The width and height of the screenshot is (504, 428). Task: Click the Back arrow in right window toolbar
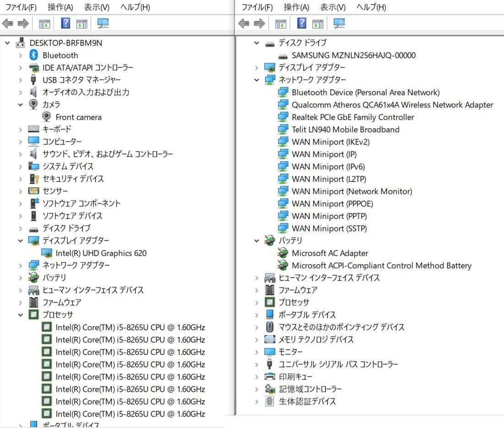(244, 23)
